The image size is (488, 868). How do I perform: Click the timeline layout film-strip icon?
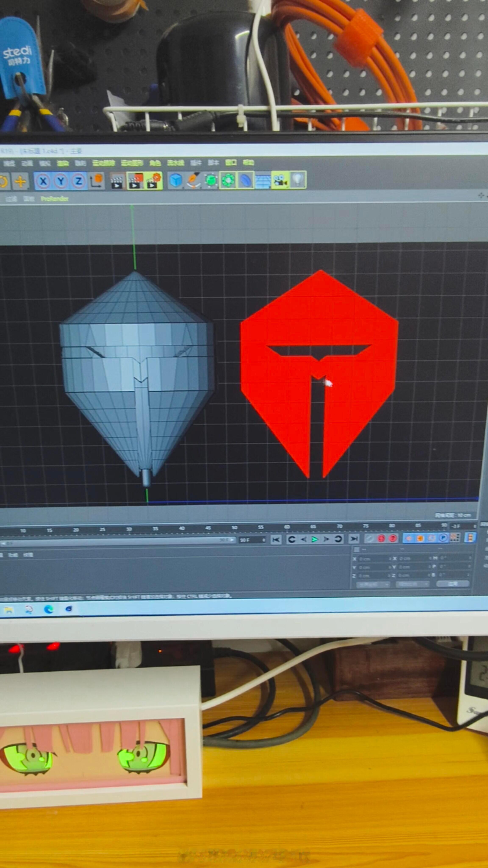(x=470, y=537)
